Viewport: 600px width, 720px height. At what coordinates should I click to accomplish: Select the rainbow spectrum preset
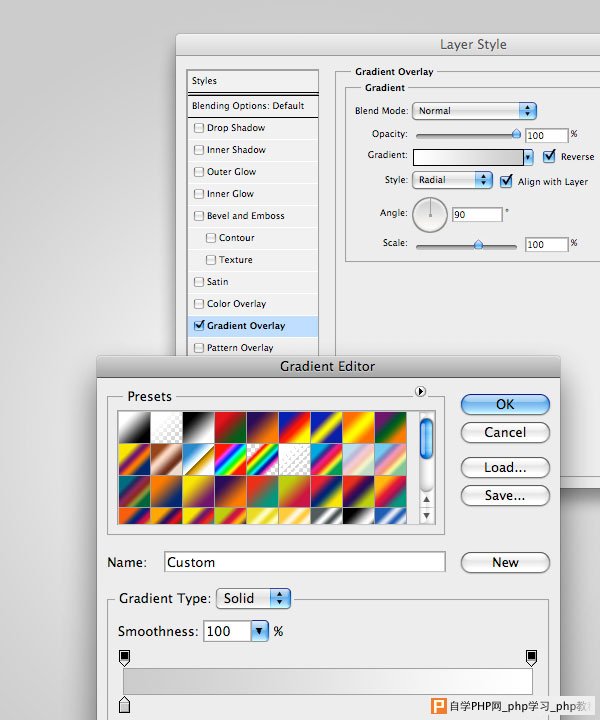tap(230, 460)
